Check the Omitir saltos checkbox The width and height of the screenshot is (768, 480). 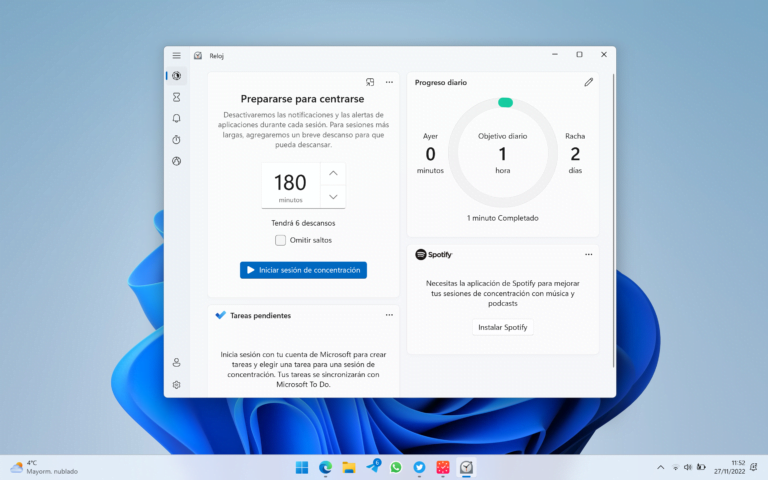[x=280, y=240]
